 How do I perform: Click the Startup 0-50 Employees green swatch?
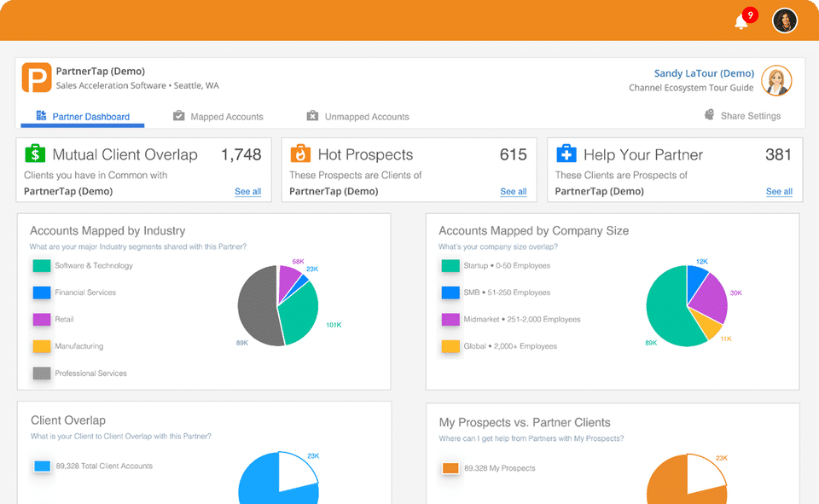450,266
